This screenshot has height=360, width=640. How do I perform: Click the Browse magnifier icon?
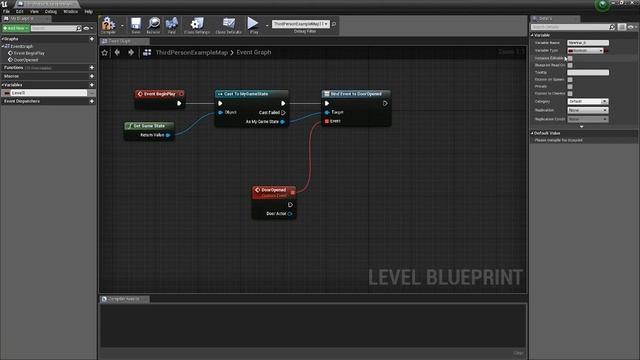(153, 24)
